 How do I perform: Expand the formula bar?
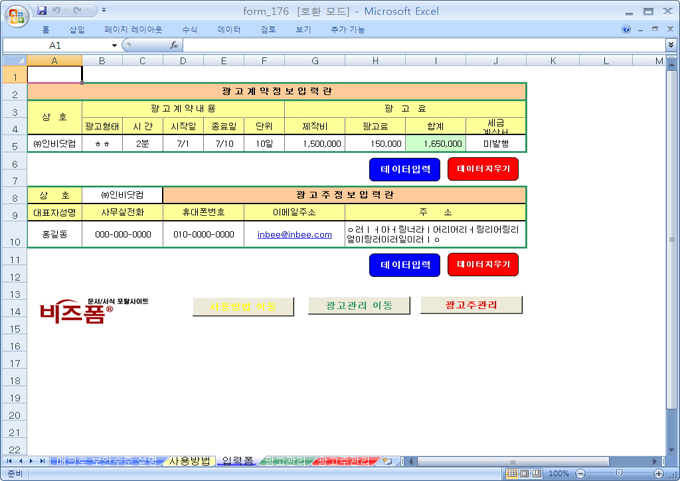pyautogui.click(x=670, y=46)
